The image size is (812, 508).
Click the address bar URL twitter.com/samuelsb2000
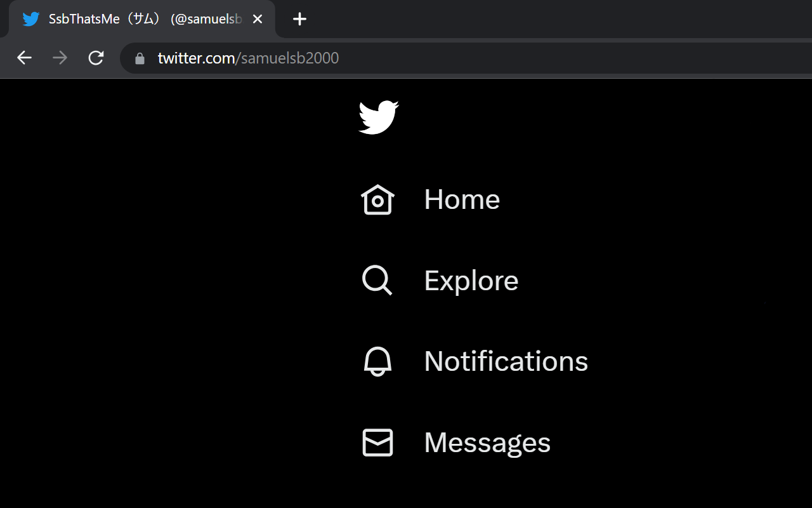pyautogui.click(x=248, y=58)
